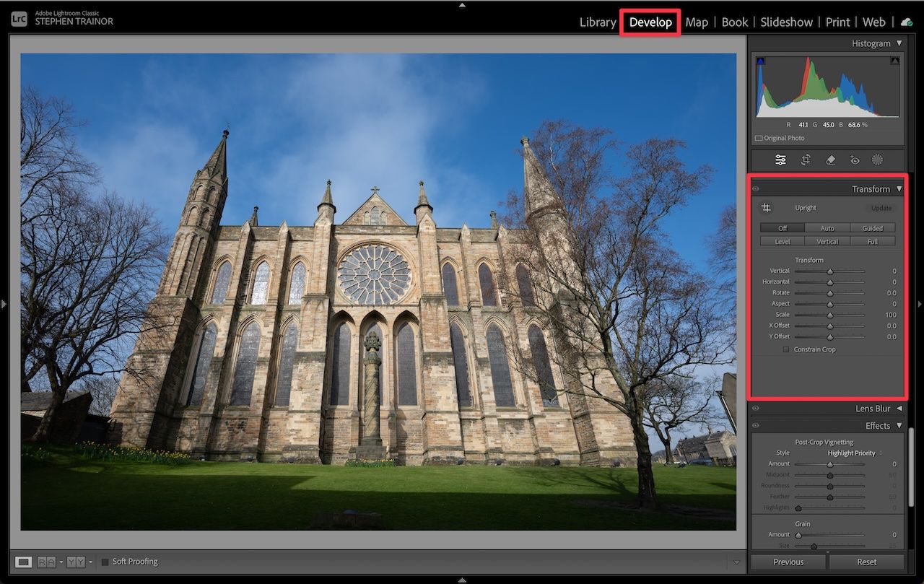The image size is (924, 584).
Task: Set Upright mode to Guided
Action: [873, 228]
